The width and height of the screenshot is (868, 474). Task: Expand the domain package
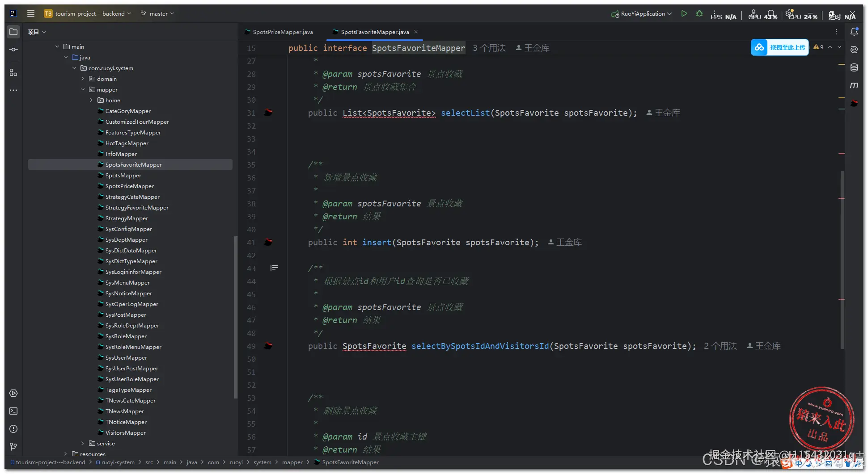[83, 79]
